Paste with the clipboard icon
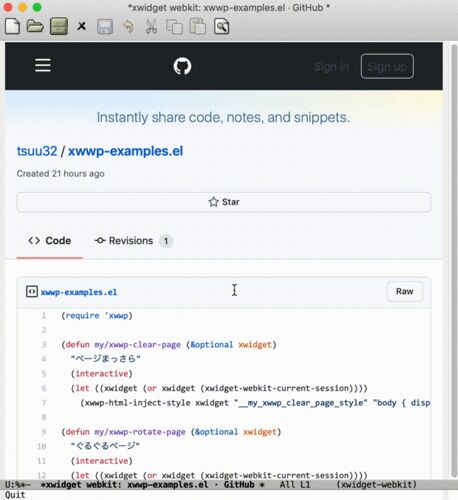This screenshot has height=500, width=458. click(x=198, y=26)
